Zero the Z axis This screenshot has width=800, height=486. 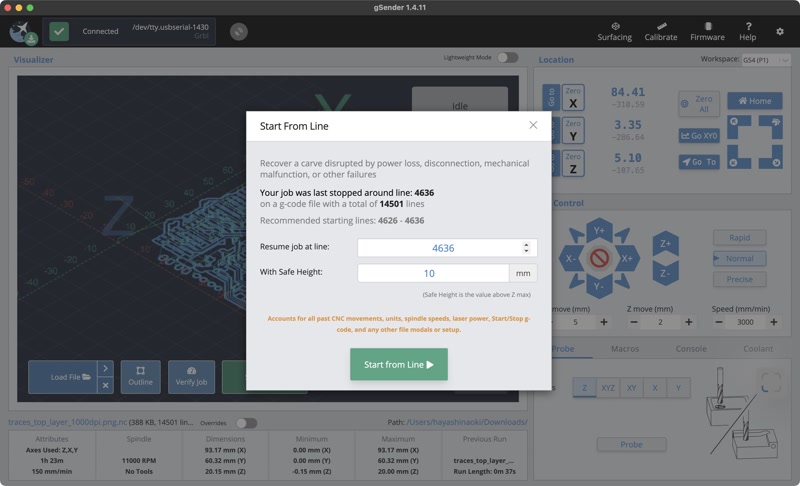pos(573,163)
